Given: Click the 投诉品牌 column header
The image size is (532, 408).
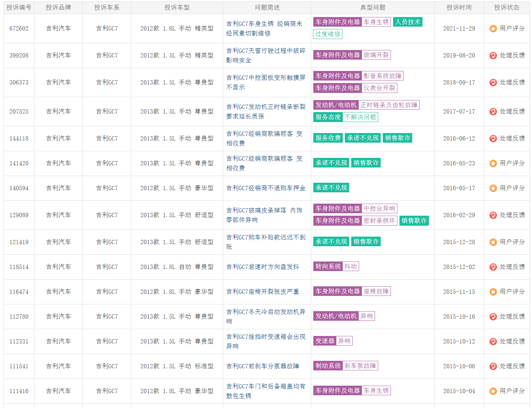Looking at the screenshot, I should [x=58, y=7].
